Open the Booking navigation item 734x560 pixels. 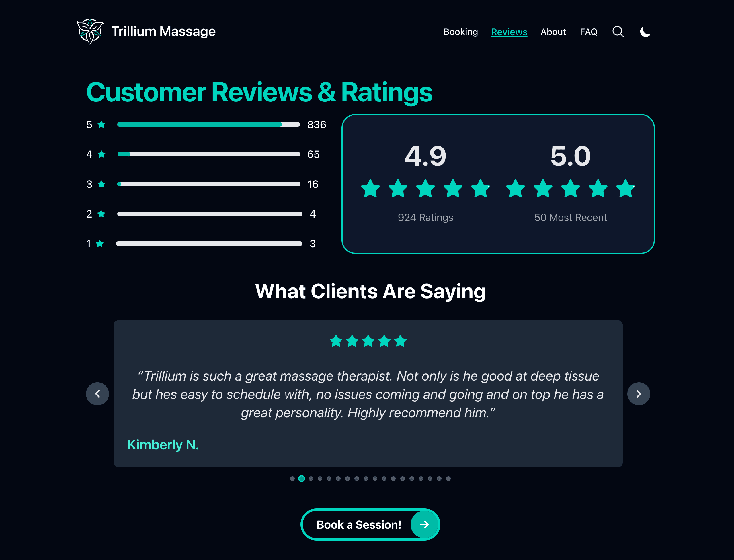(x=460, y=32)
